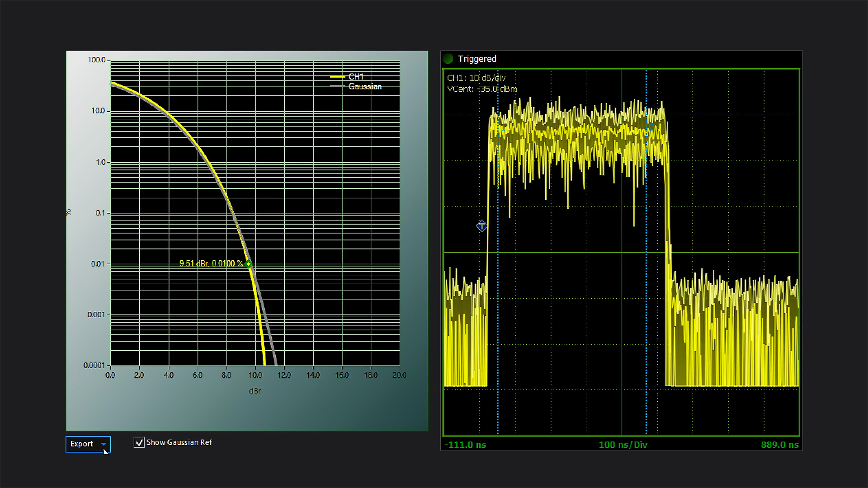868x488 pixels.
Task: Click the VCent -35.0 dBm label
Action: (x=482, y=89)
